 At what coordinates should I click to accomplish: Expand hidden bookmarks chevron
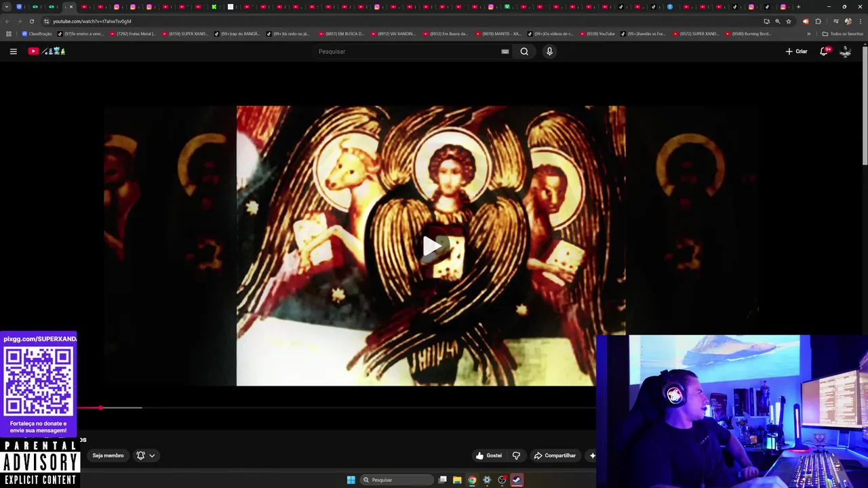(808, 34)
